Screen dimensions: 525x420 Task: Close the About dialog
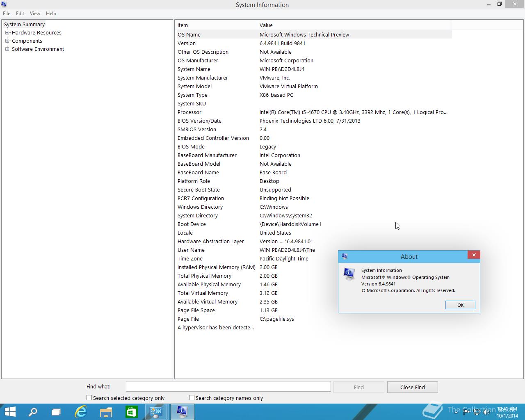(474, 255)
